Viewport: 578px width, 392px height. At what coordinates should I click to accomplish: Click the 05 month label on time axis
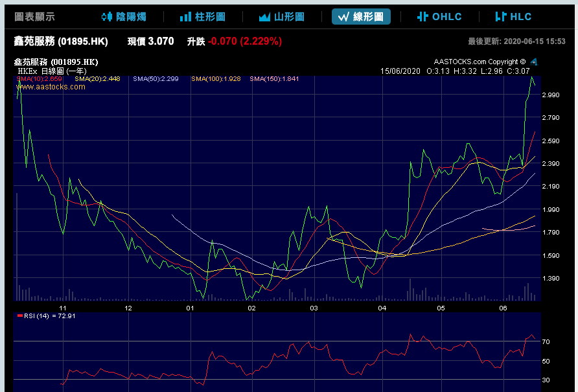[x=441, y=308]
